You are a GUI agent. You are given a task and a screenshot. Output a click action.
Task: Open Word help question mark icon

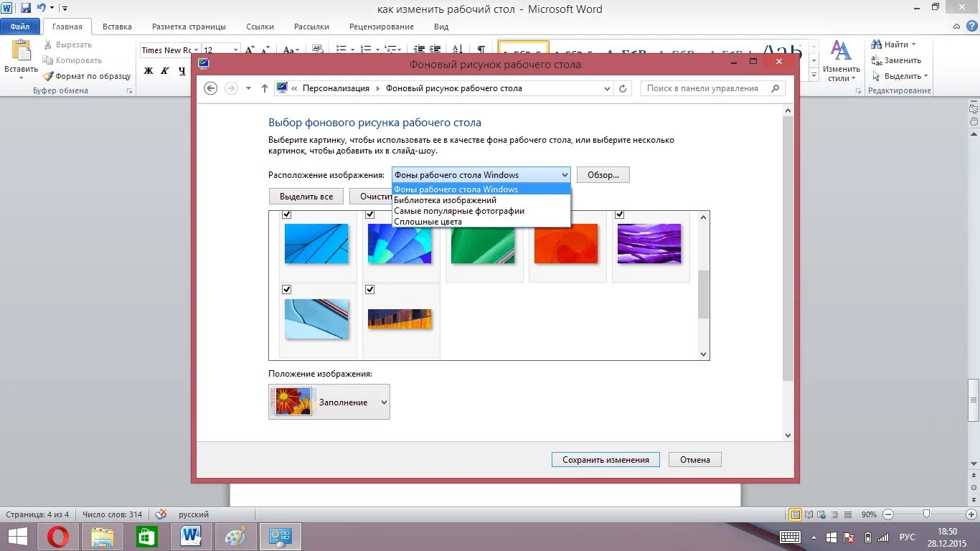972,26
